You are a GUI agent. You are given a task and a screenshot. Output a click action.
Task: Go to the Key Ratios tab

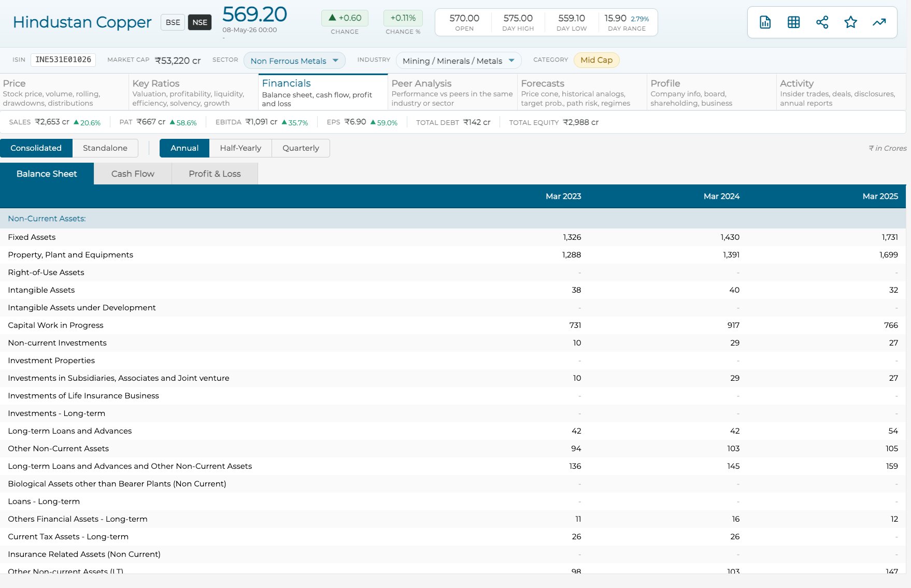[194, 92]
